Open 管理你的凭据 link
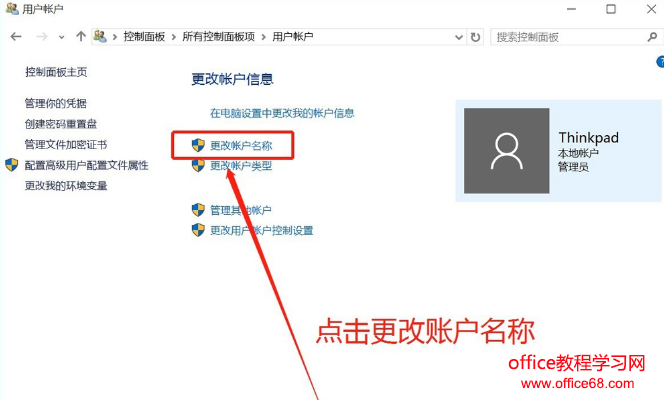 pyautogui.click(x=55, y=103)
